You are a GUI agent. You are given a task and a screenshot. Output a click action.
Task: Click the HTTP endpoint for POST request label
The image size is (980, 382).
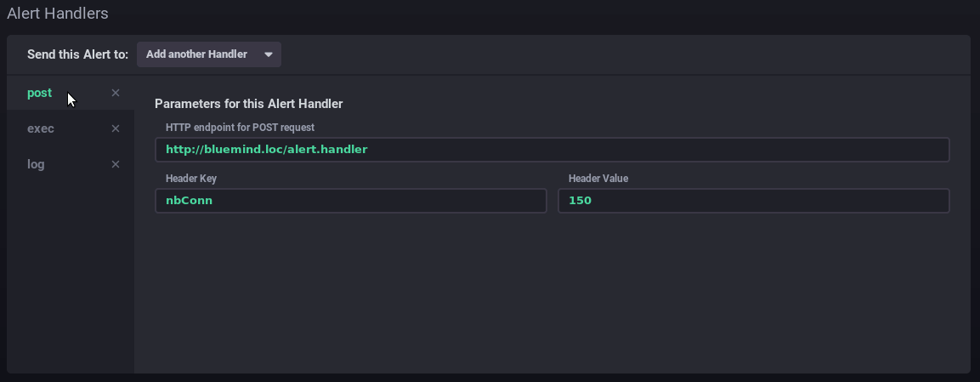pos(241,128)
